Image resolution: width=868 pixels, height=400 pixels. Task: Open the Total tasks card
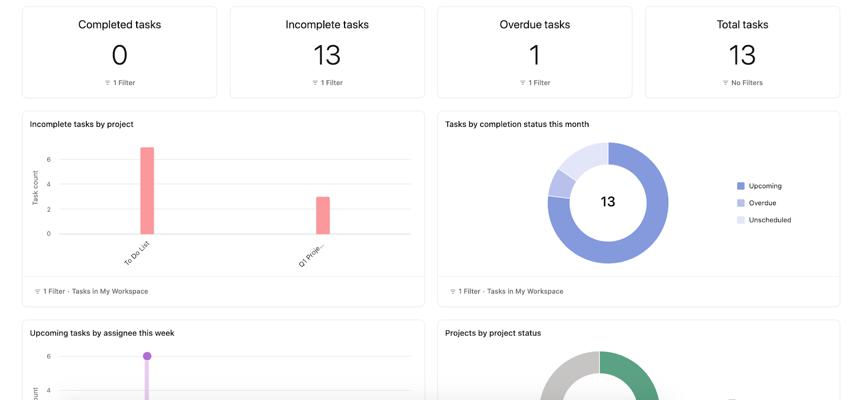tap(742, 52)
